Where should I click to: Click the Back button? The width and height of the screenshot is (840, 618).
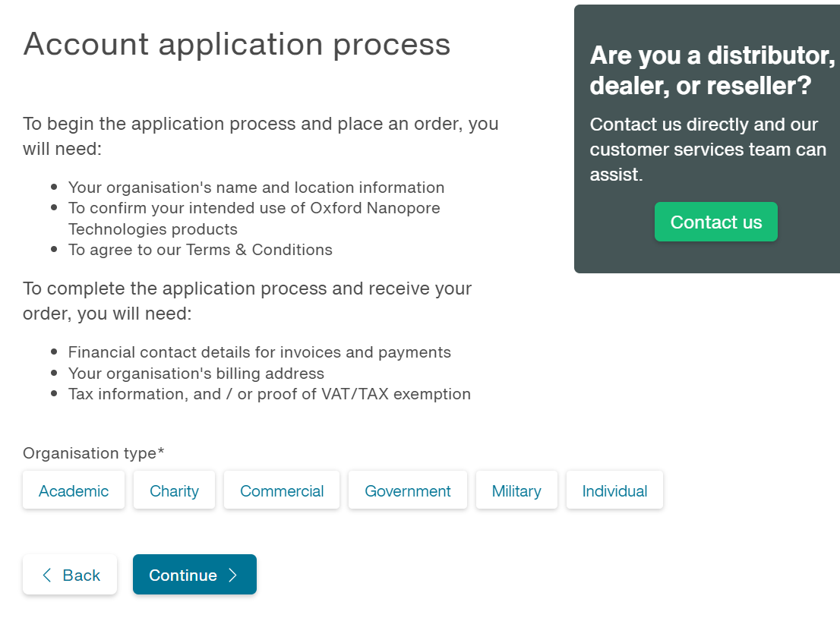tap(70, 575)
